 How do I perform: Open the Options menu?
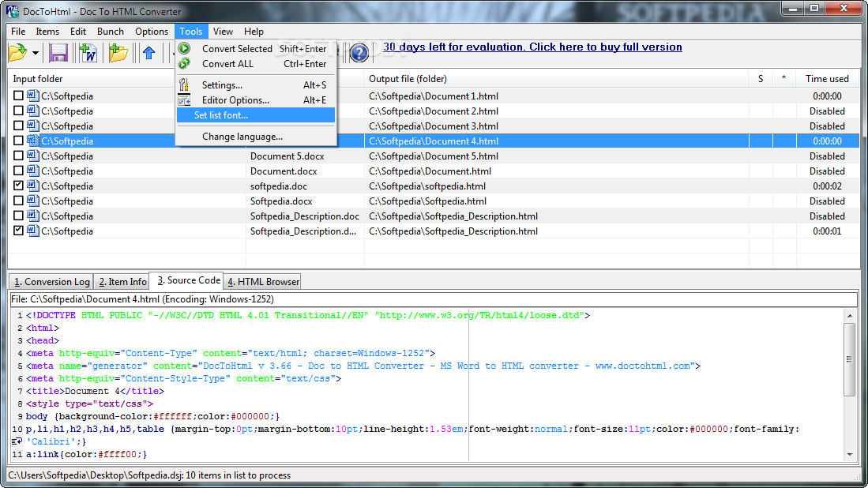point(151,32)
